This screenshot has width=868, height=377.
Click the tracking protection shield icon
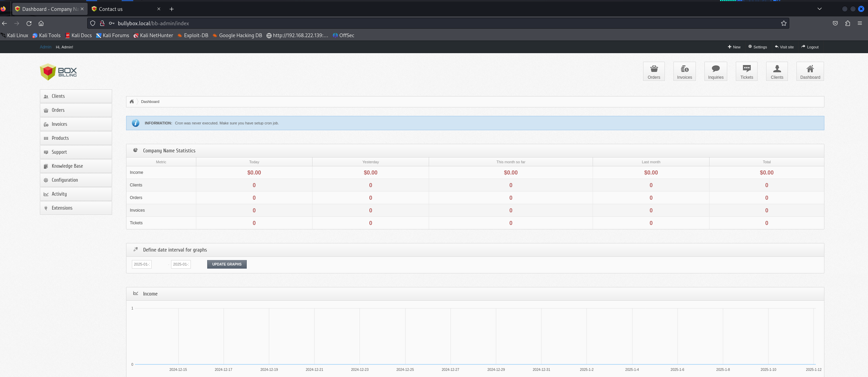tap(93, 23)
